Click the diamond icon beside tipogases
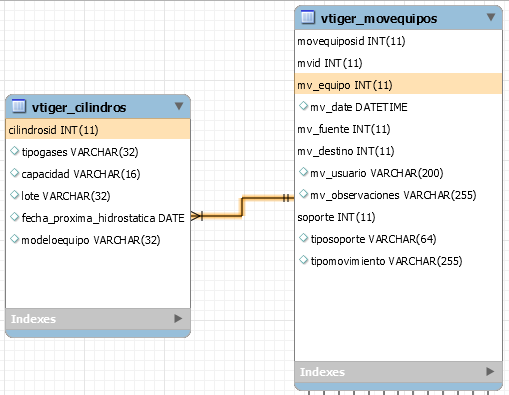 (15, 151)
